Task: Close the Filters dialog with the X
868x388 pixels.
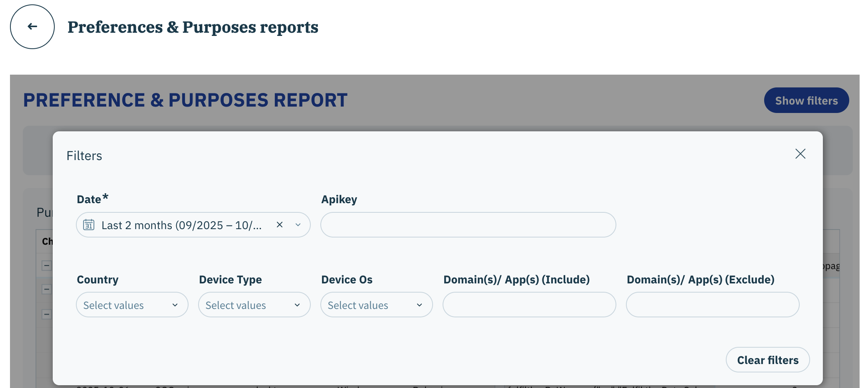Action: click(x=800, y=154)
